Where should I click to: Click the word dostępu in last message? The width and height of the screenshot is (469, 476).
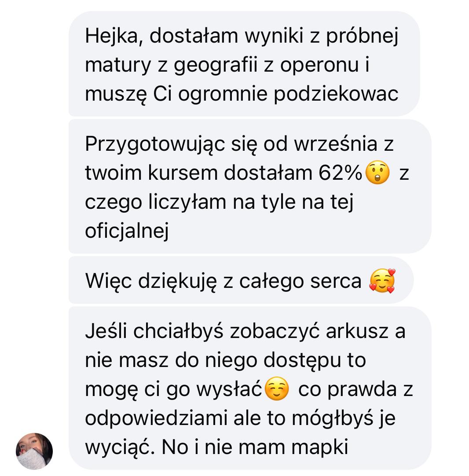click(x=302, y=361)
